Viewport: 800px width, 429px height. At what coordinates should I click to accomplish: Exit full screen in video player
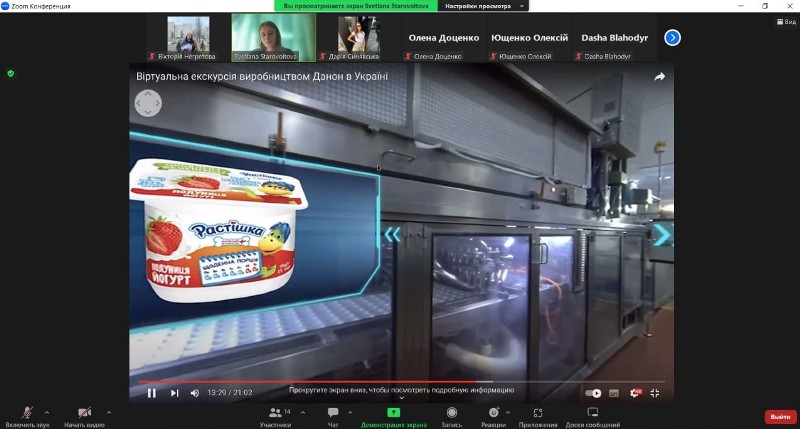coord(655,393)
